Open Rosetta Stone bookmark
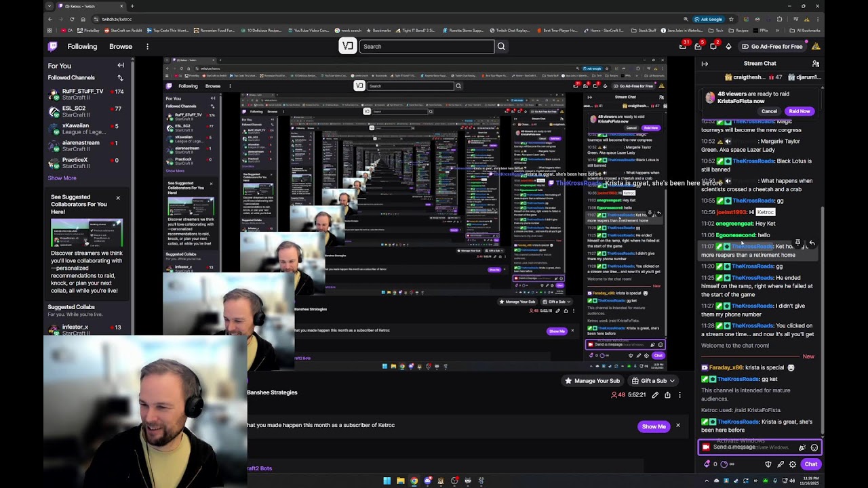Viewport: 868px width, 488px height. (x=464, y=30)
